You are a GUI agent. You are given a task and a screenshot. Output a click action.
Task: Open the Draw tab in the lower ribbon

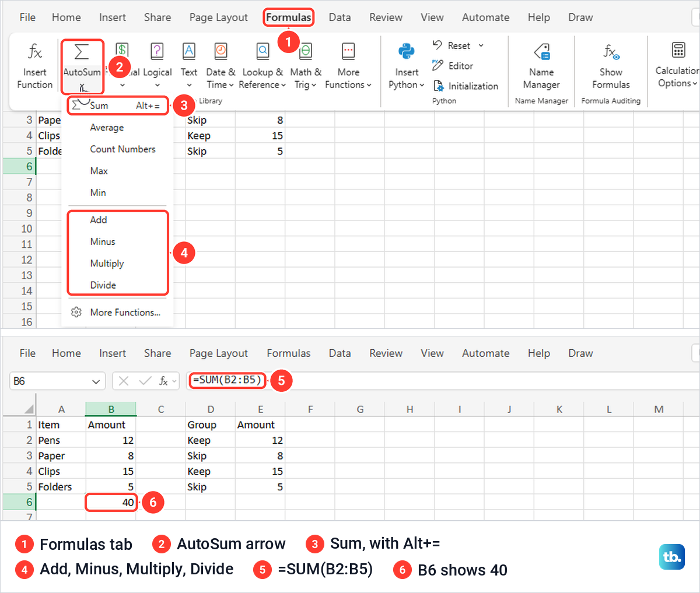(x=580, y=353)
